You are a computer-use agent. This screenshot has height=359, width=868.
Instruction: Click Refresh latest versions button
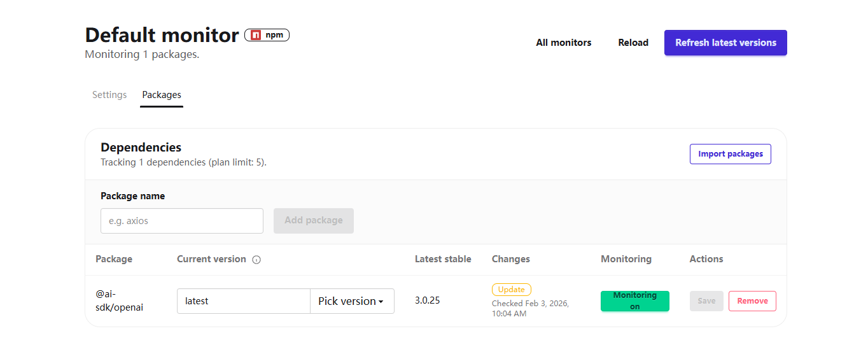pyautogui.click(x=725, y=43)
